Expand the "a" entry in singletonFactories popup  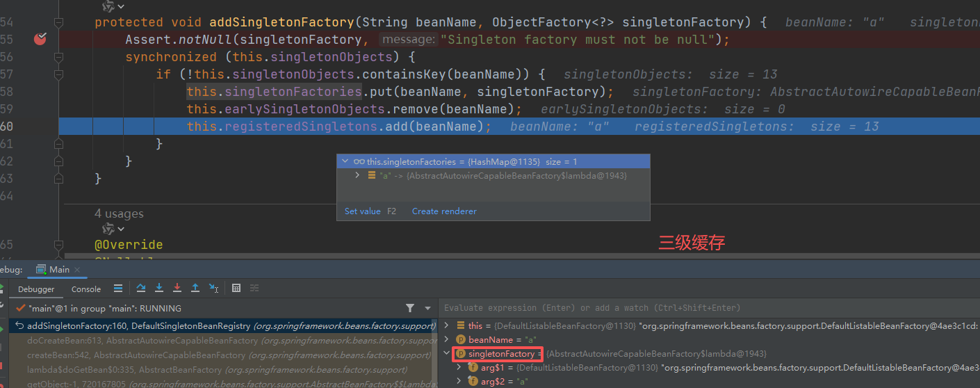tap(357, 176)
